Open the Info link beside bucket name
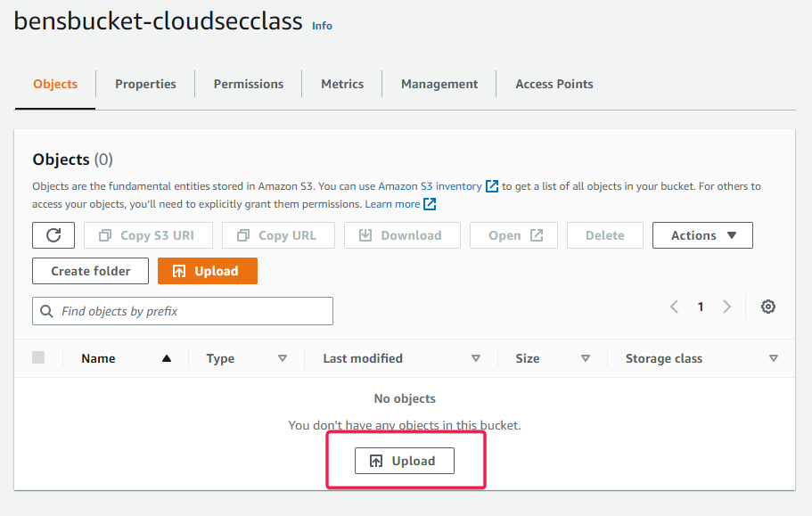Screen dimensions: 812x516 tap(322, 26)
